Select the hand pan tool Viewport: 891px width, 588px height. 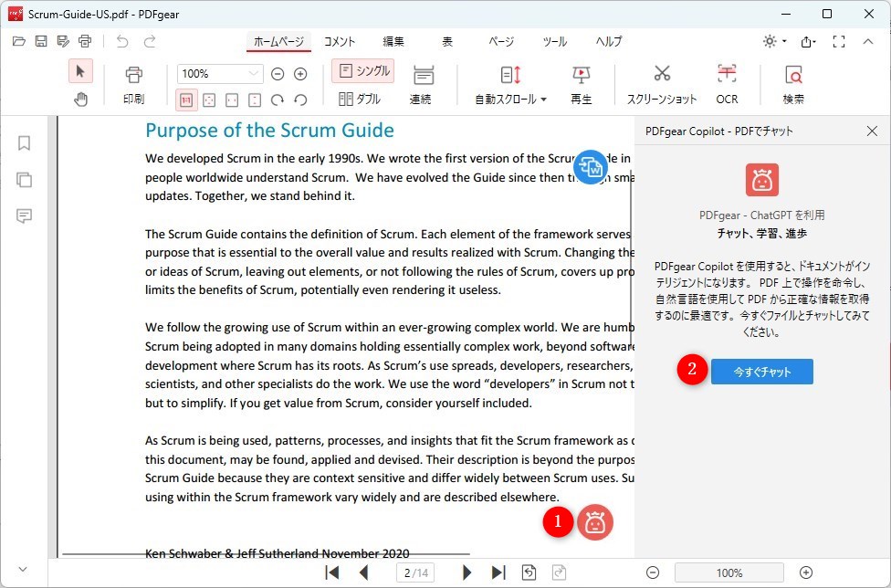pos(80,100)
